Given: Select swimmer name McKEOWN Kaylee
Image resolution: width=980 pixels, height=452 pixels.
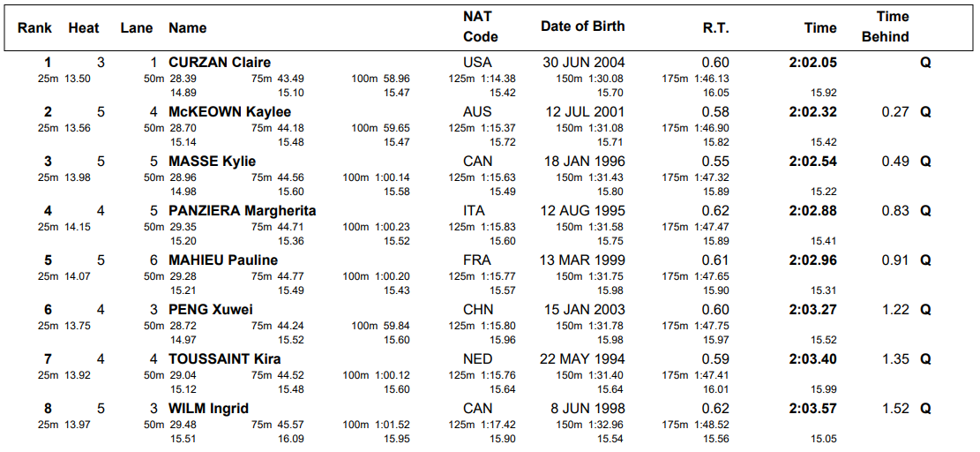Looking at the screenshot, I should click(x=229, y=112).
